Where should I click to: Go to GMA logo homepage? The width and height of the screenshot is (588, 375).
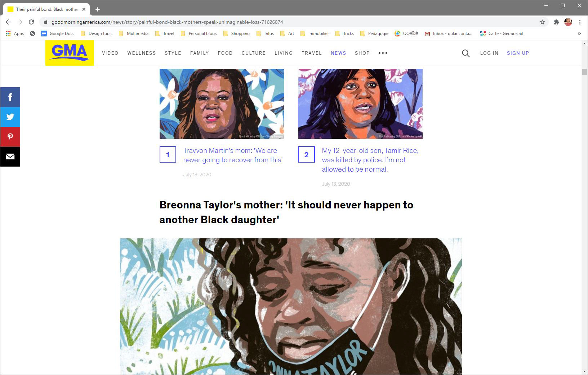coord(70,53)
